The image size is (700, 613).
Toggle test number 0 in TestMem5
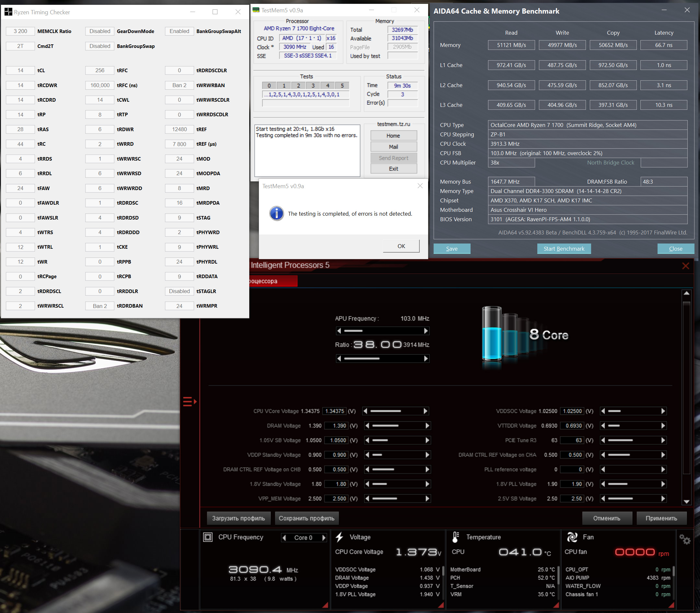coord(269,85)
